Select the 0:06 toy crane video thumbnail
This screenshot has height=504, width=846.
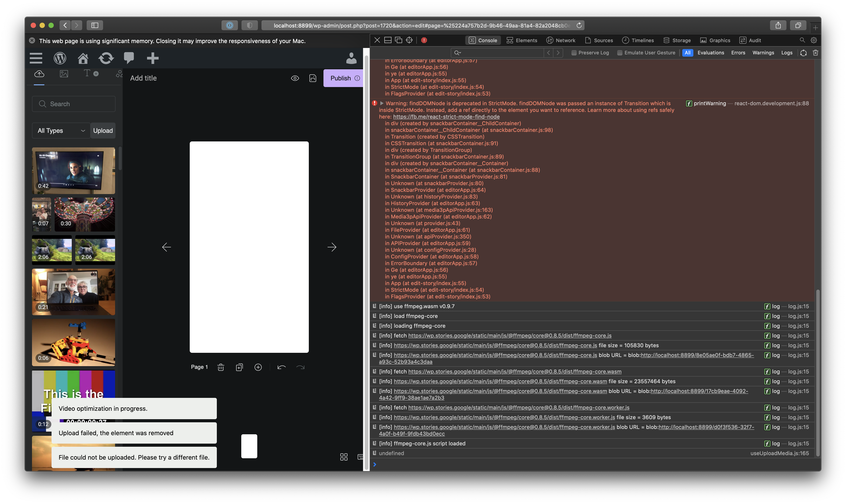tap(73, 342)
